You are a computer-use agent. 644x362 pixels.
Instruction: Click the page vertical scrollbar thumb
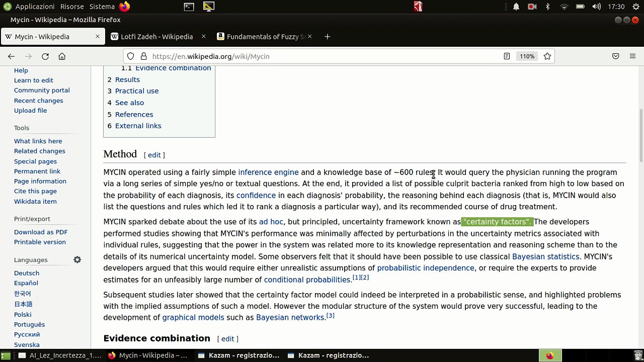coord(641,135)
